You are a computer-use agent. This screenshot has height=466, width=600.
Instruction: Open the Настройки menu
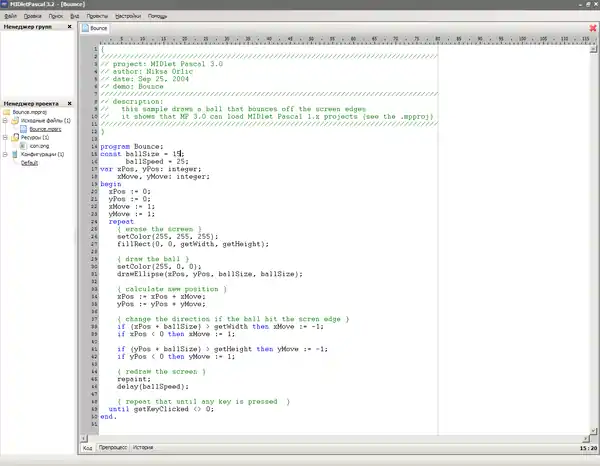[128, 17]
